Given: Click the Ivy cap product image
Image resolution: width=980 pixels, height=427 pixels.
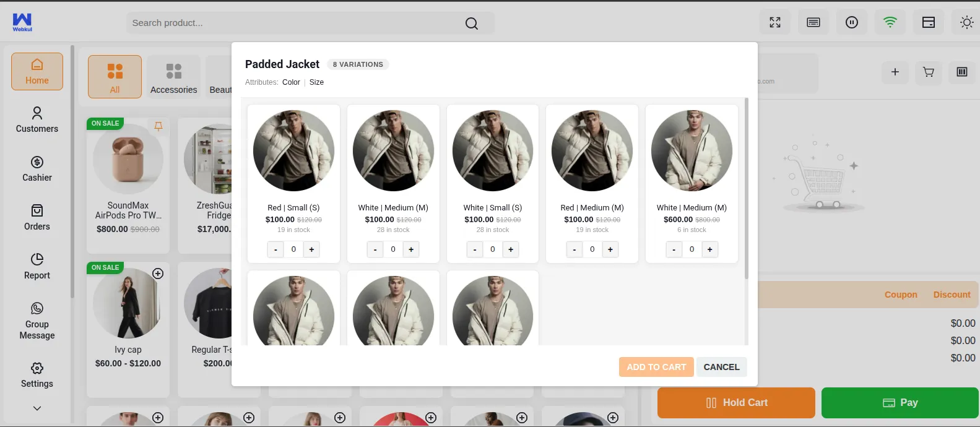Looking at the screenshot, I should pyautogui.click(x=128, y=303).
